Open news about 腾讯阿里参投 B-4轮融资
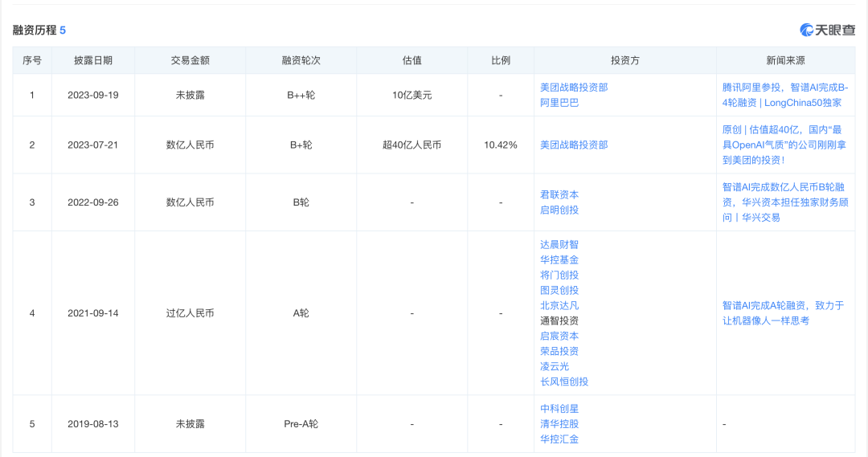Screen dimensions: 868x457 click(x=785, y=95)
